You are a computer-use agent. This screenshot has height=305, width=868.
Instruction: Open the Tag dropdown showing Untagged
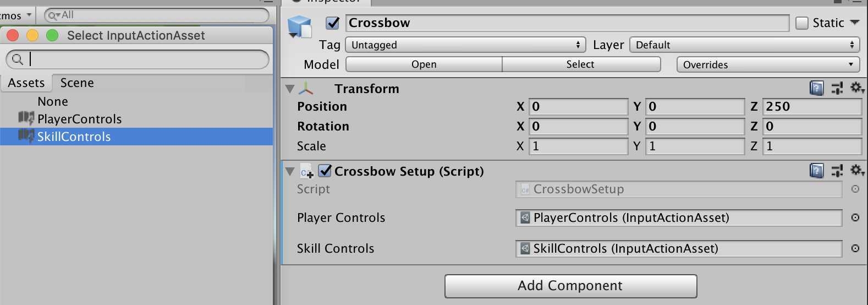pos(465,45)
